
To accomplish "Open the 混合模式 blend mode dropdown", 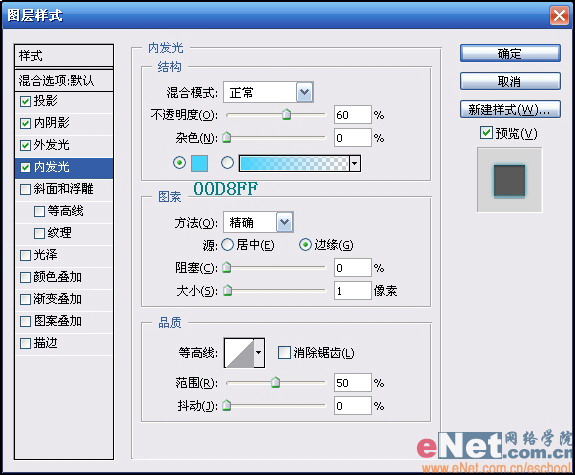I will [x=304, y=92].
